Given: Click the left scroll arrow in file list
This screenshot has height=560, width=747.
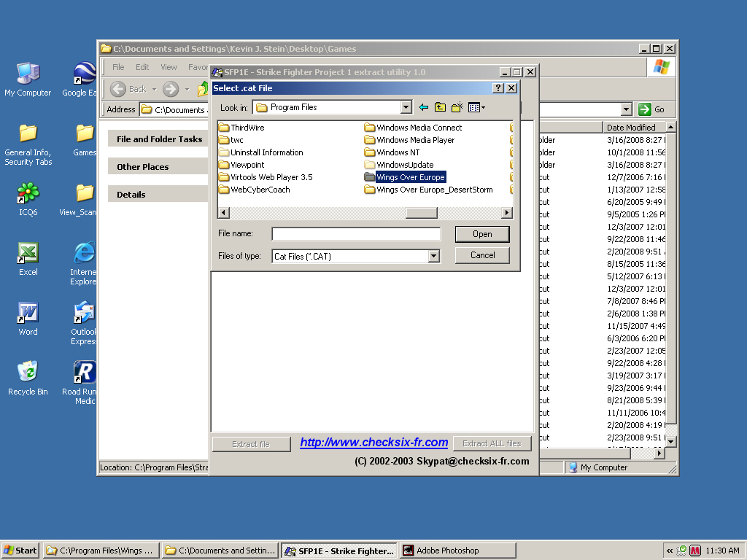Looking at the screenshot, I should [x=223, y=212].
